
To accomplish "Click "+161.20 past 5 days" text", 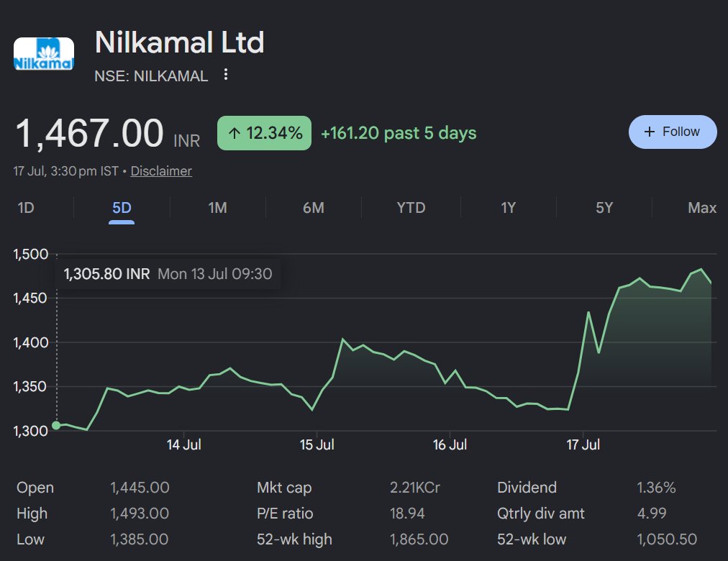I will click(399, 133).
